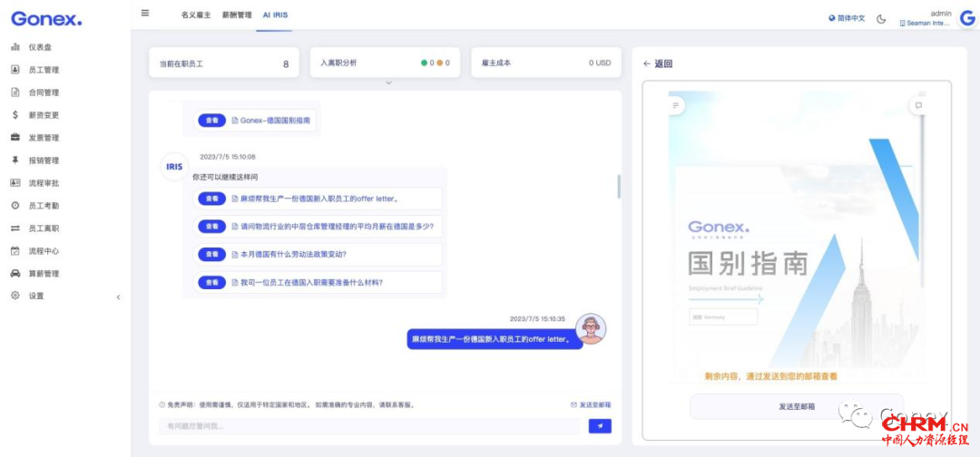
Task: Focus the 有问题尽管问我 chat input
Action: [369, 426]
